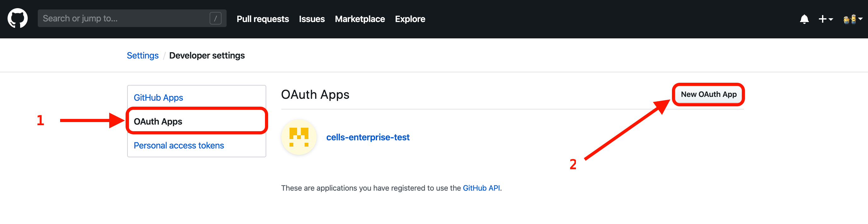The width and height of the screenshot is (868, 224).
Task: Open the notifications bell icon
Action: 804,19
